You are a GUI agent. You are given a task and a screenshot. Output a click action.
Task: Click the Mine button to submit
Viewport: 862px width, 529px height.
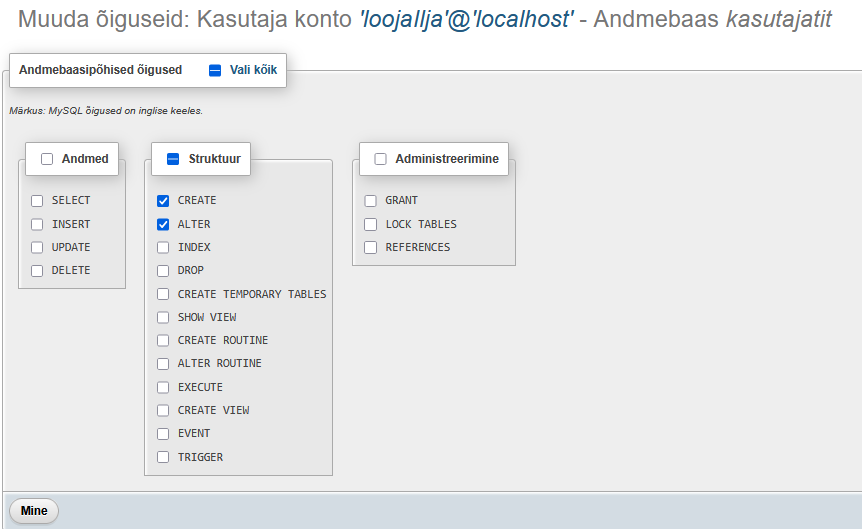(33, 511)
